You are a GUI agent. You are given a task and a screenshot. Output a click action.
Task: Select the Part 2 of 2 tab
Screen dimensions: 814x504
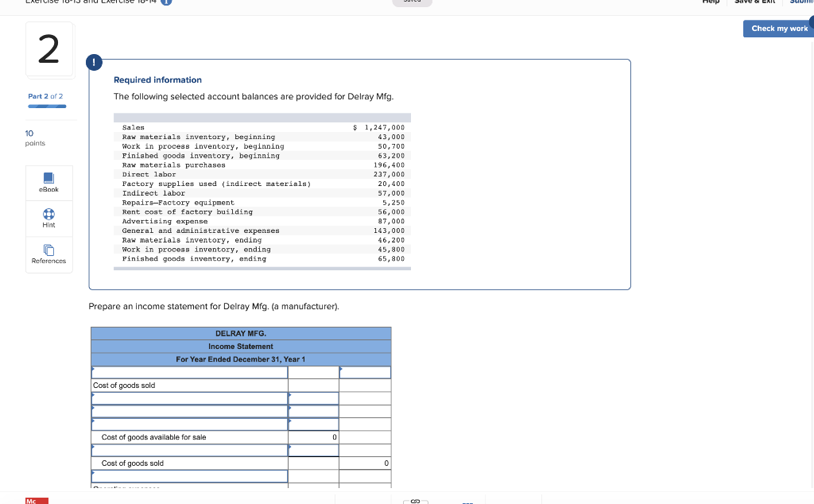tap(45, 95)
